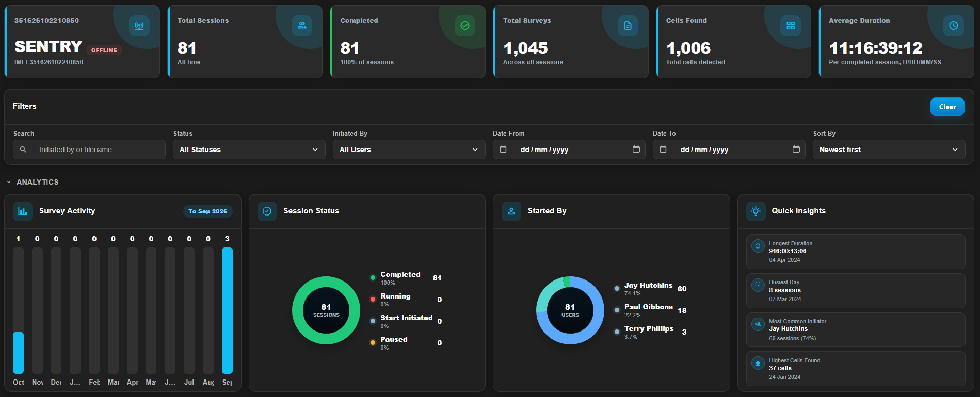Click the To Sep 2026 badge
The image size is (980, 397).
coord(208,211)
